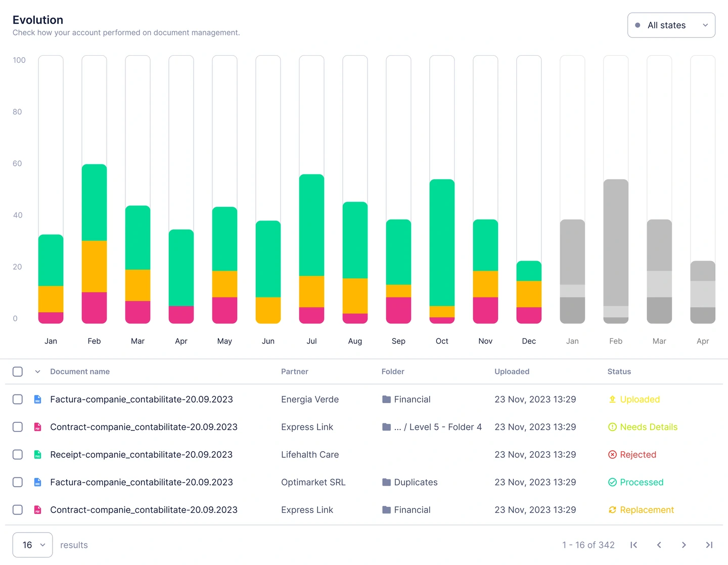The width and height of the screenshot is (728, 565).
Task: Go to the first results page
Action: [633, 545]
